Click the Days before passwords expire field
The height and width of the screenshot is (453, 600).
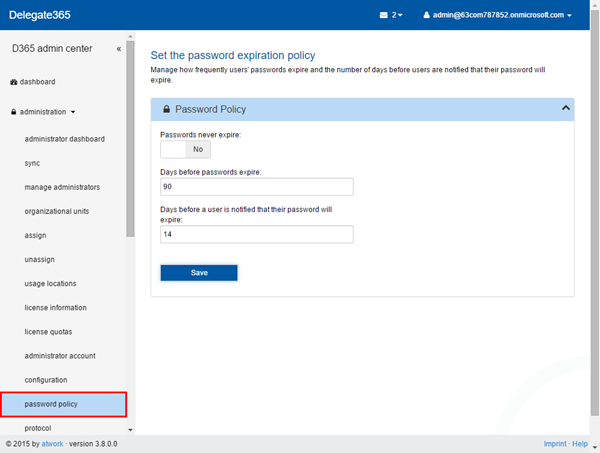[257, 187]
